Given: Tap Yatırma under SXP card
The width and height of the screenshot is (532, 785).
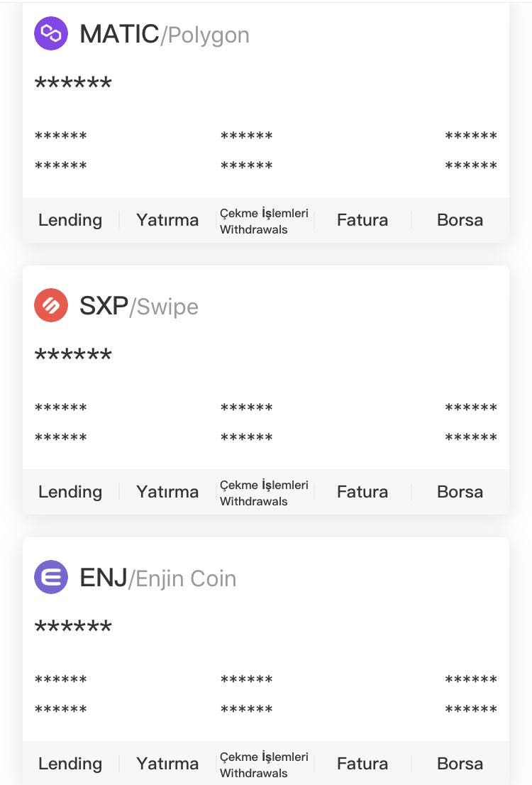Looking at the screenshot, I should coord(167,492).
